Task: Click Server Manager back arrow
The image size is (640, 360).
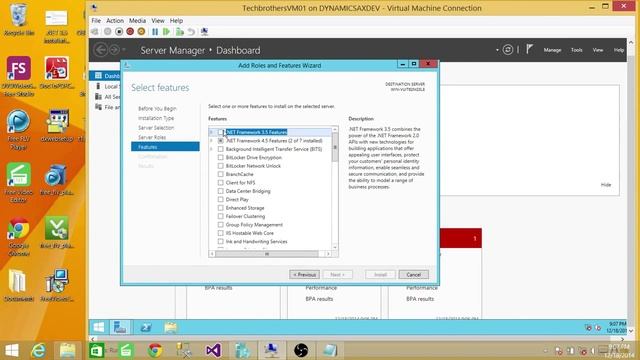Action: point(100,50)
